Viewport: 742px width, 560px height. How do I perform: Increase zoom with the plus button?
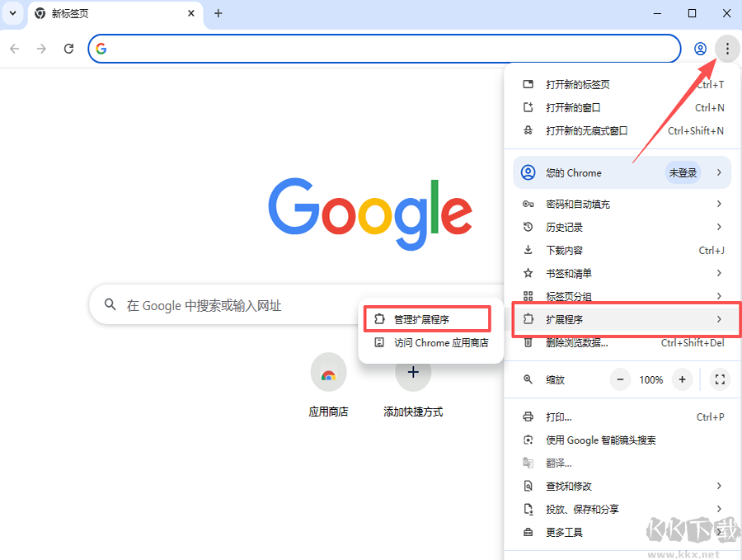(x=683, y=379)
